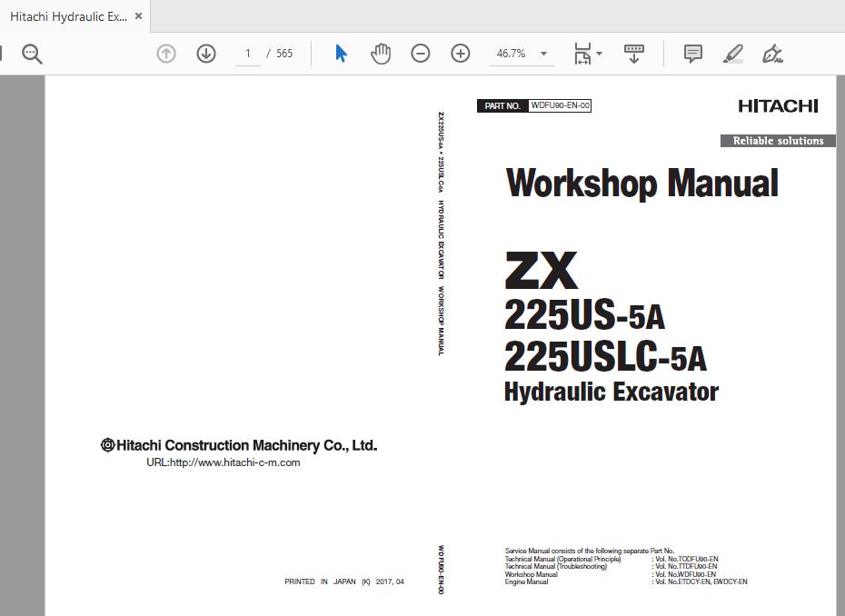Click the Engine Manual line

(x=626, y=582)
